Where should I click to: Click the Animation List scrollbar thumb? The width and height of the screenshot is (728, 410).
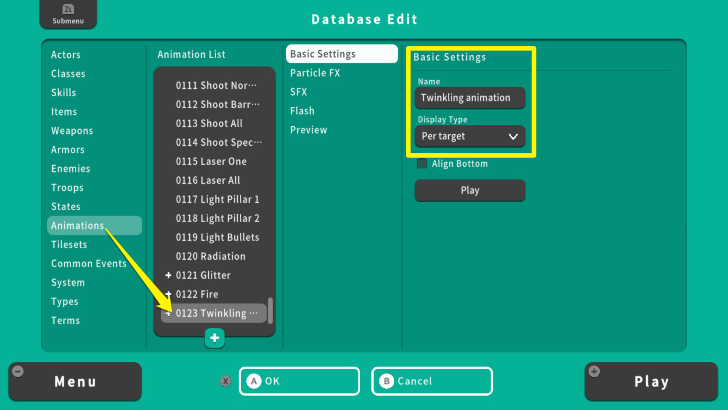271,311
